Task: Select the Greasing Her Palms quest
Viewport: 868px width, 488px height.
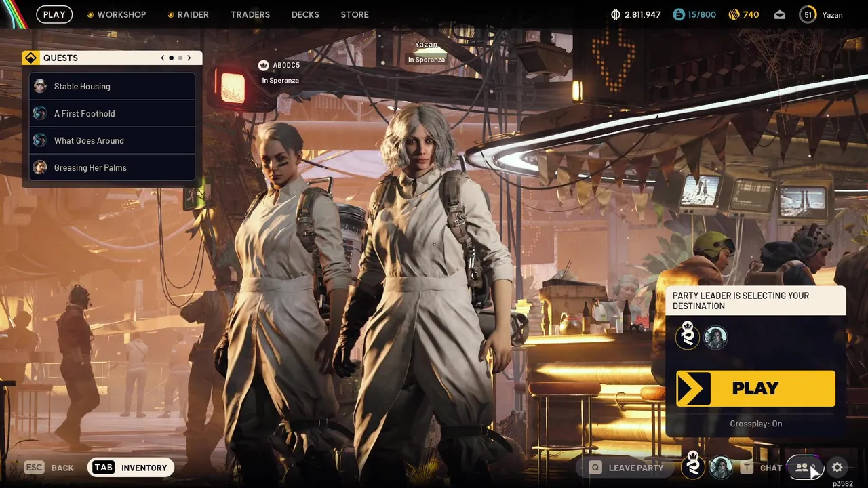Action: click(x=113, y=167)
